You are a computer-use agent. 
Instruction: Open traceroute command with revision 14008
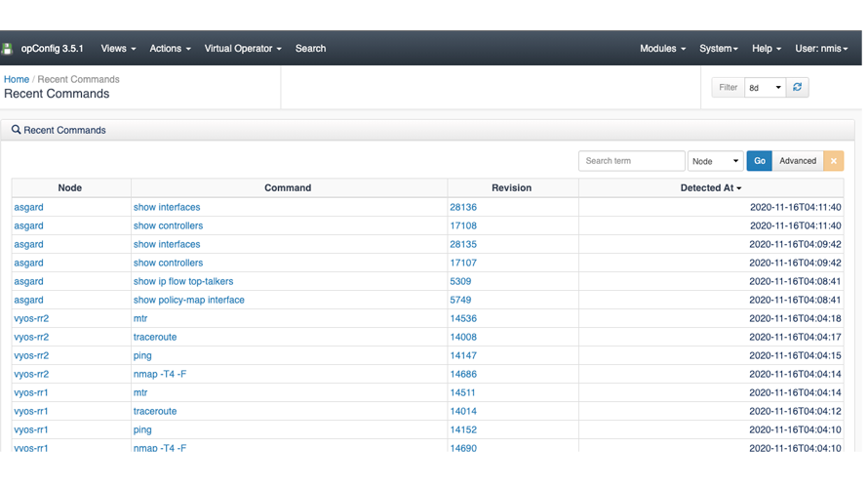(155, 337)
